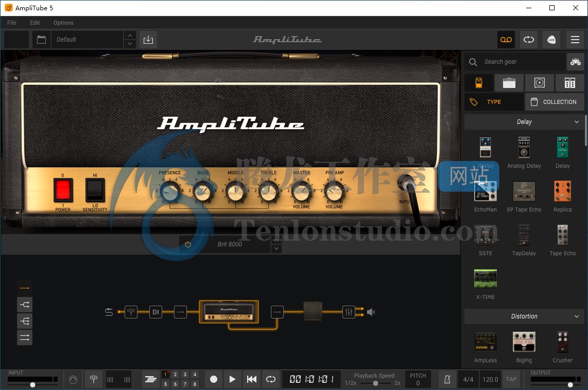588x390 pixels.
Task: Open the preset browser folder icon
Action: pyautogui.click(x=41, y=39)
